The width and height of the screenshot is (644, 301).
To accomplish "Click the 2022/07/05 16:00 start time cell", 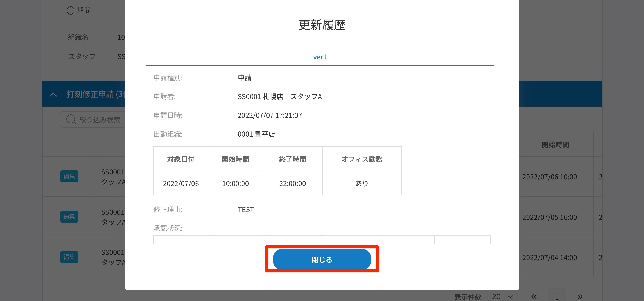I will pyautogui.click(x=550, y=217).
